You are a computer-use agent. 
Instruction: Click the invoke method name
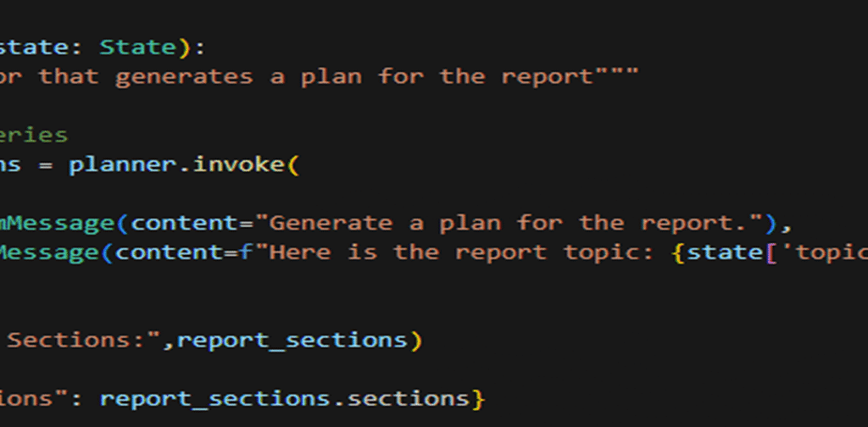click(x=239, y=164)
